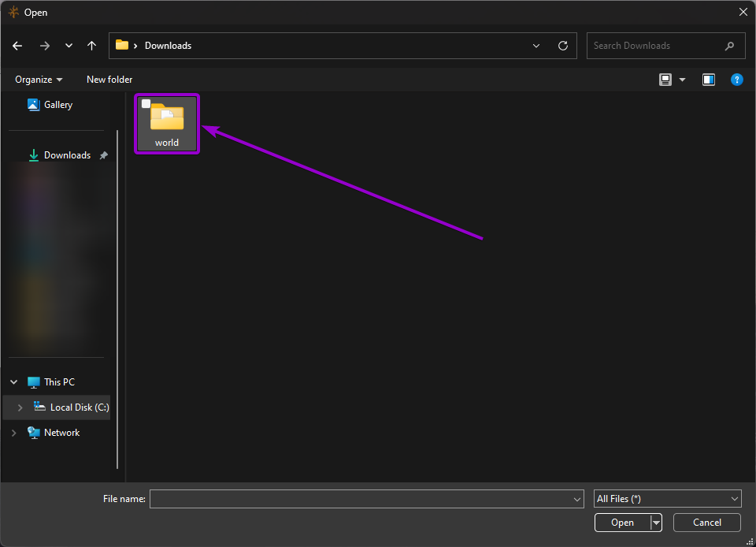Click the forward navigation arrow
The height and width of the screenshot is (547, 756).
[45, 46]
